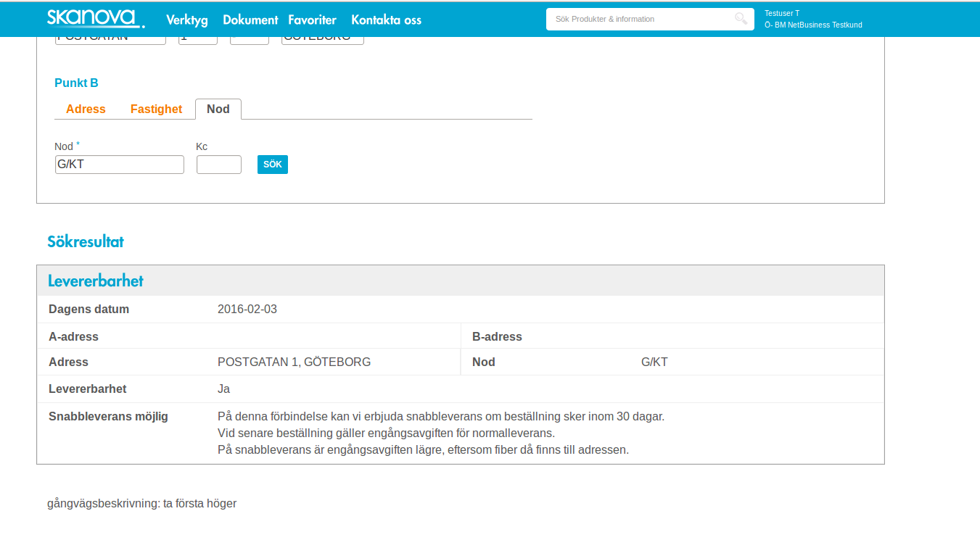Click the Snabbleverans möjlig label
The image size is (980, 548).
pos(108,417)
